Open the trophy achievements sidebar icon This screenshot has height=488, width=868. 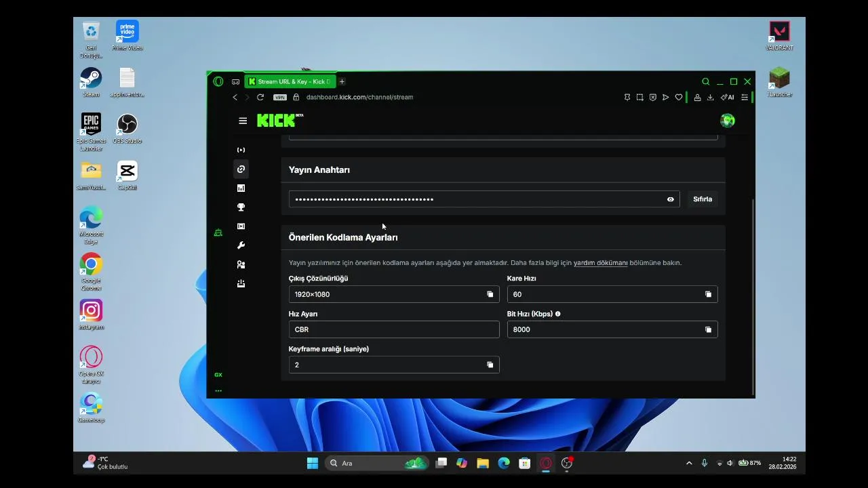241,207
